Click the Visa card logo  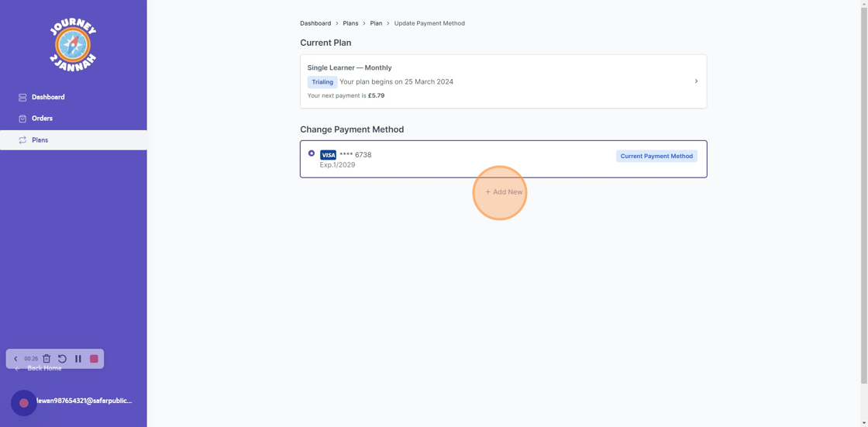(328, 155)
